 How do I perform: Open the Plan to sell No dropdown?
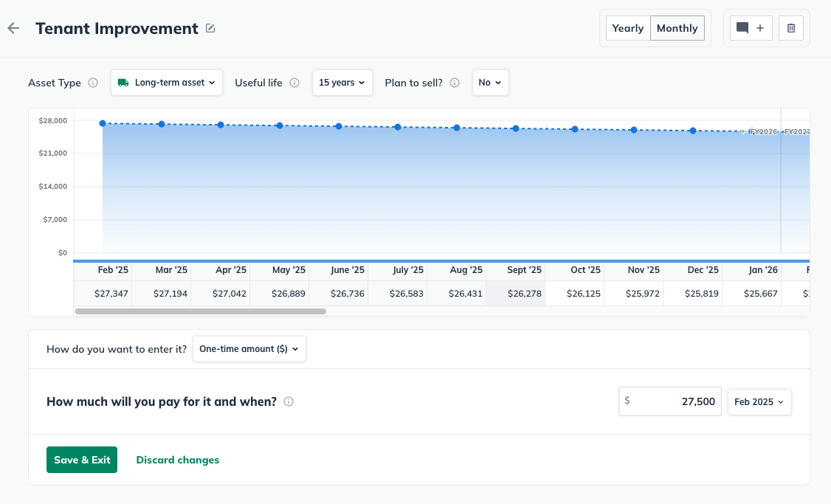[490, 83]
